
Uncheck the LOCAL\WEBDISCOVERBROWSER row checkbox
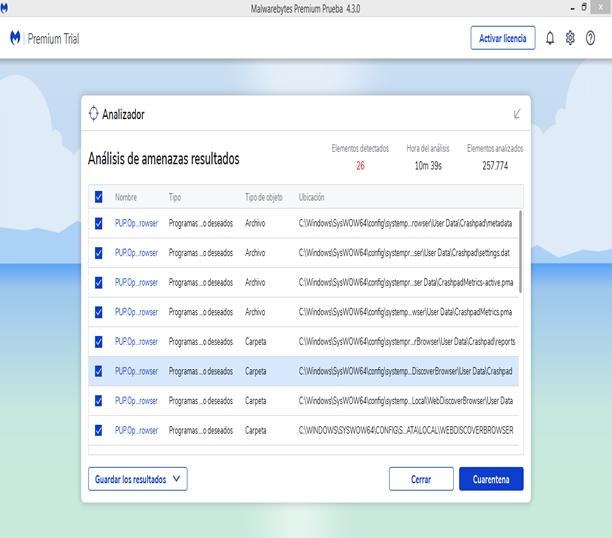click(x=99, y=430)
